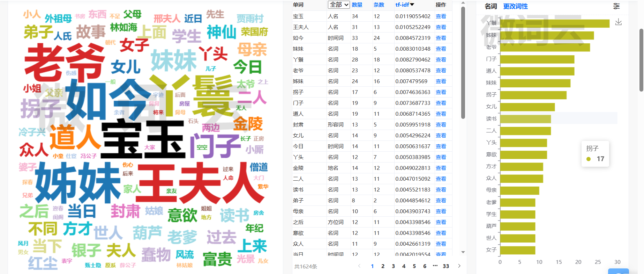
Task: Click 查看 in the 老爷 row
Action: (441, 70)
